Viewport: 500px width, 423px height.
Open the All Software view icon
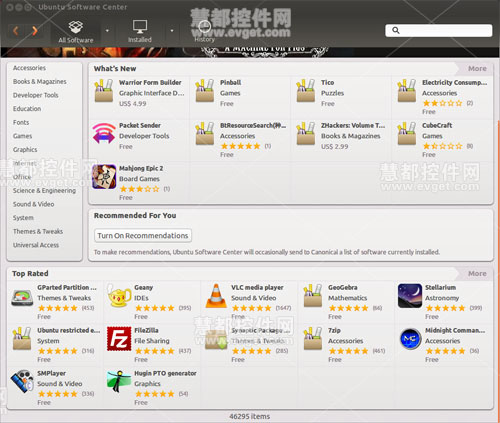(x=76, y=27)
